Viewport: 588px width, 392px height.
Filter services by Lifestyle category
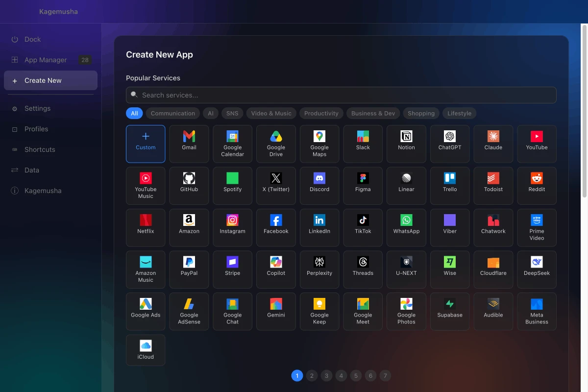(459, 113)
